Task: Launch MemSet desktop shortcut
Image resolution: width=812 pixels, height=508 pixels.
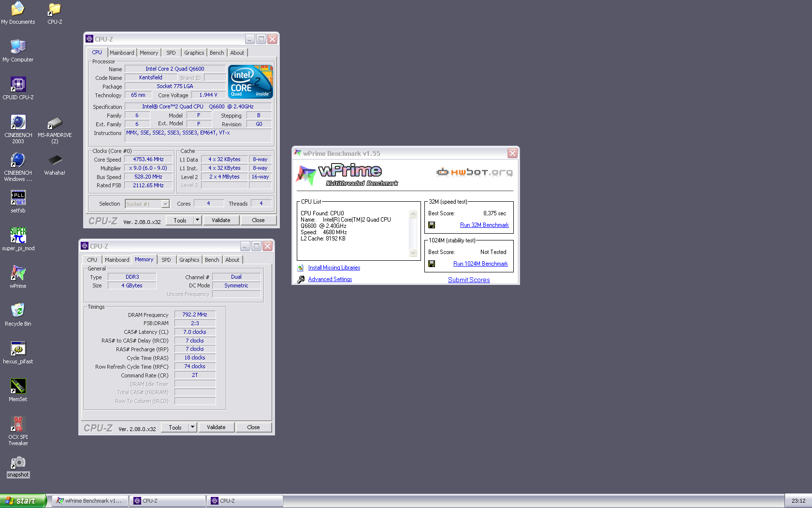Action: tap(18, 390)
